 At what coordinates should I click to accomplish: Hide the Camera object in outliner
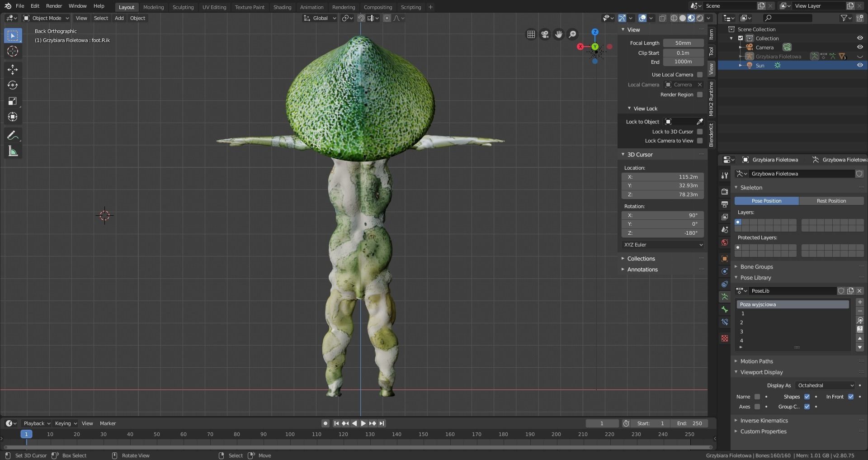click(x=860, y=47)
